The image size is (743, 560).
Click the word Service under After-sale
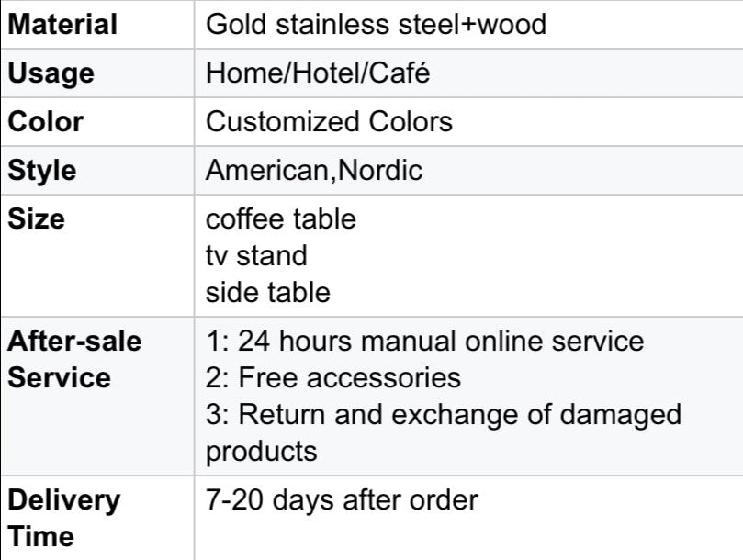coord(59,377)
